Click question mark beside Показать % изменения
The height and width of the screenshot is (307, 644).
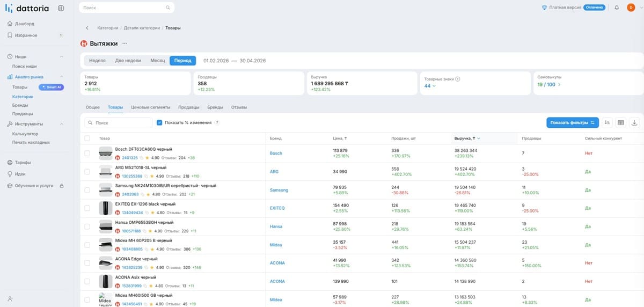click(217, 123)
